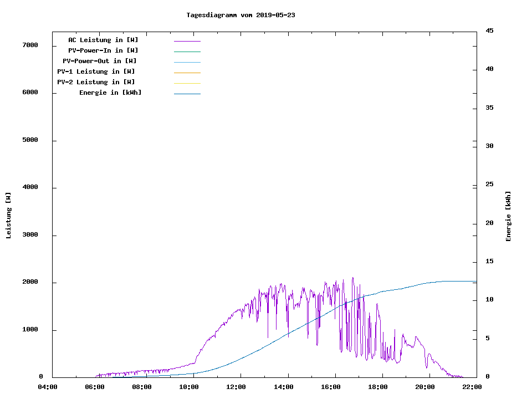The image size is (532, 399).
Task: Select the AC Leistung in [W] legend label
Action: 103,40
